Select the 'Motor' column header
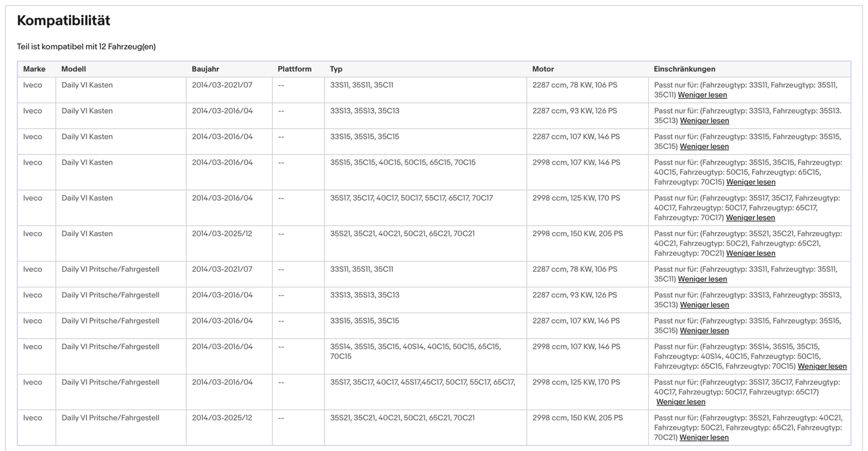 click(x=543, y=69)
